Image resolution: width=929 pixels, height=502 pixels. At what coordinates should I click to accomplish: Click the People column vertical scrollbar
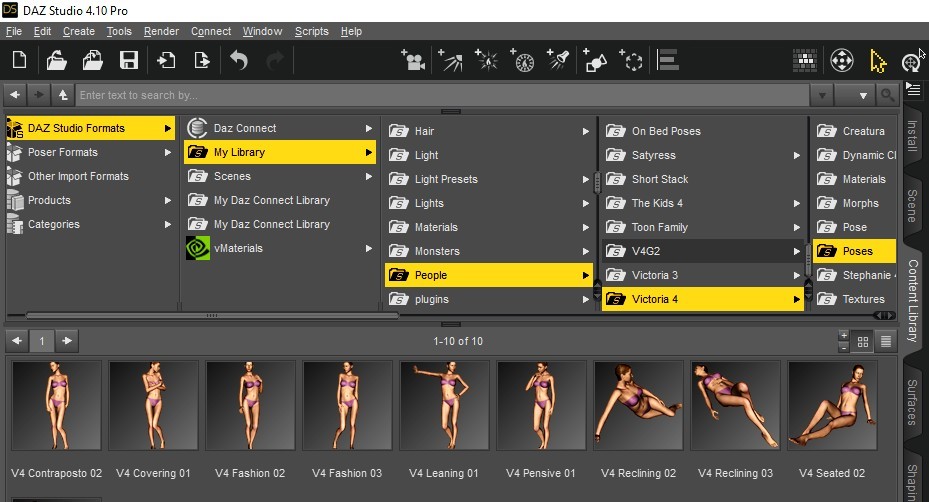coord(597,183)
